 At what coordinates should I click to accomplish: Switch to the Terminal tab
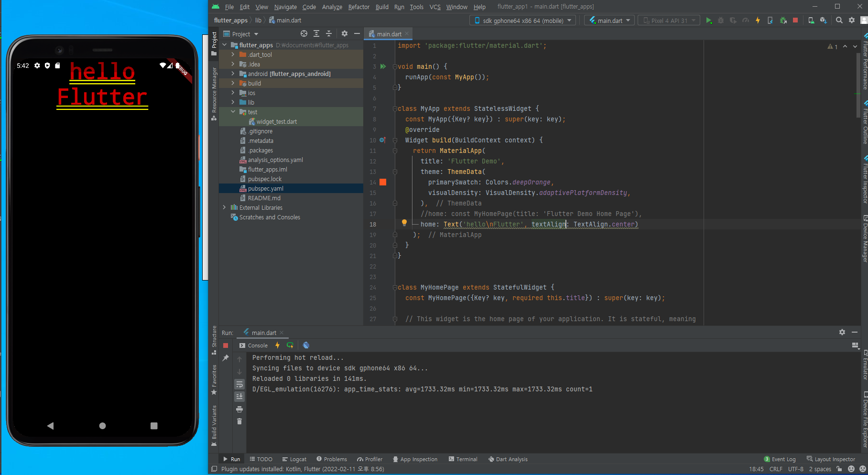point(463,459)
